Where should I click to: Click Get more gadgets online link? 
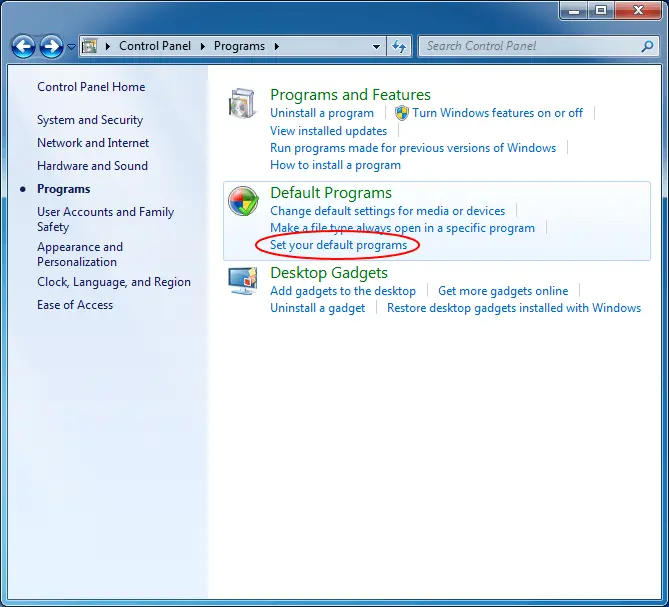pos(503,291)
